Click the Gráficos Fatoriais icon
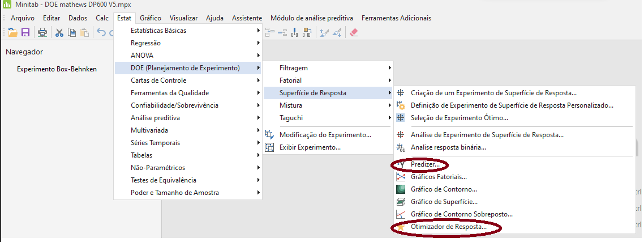Viewport: 644px width, 242px height. click(x=401, y=177)
